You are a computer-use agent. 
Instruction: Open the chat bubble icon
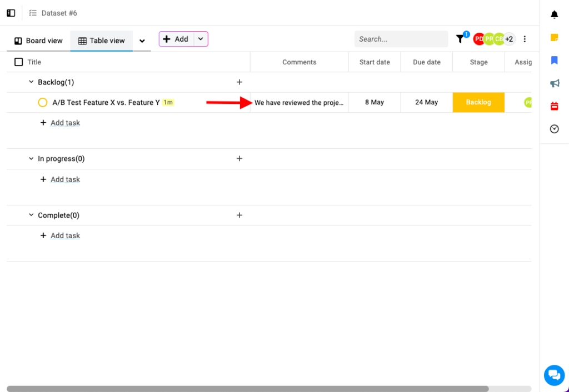pyautogui.click(x=554, y=375)
